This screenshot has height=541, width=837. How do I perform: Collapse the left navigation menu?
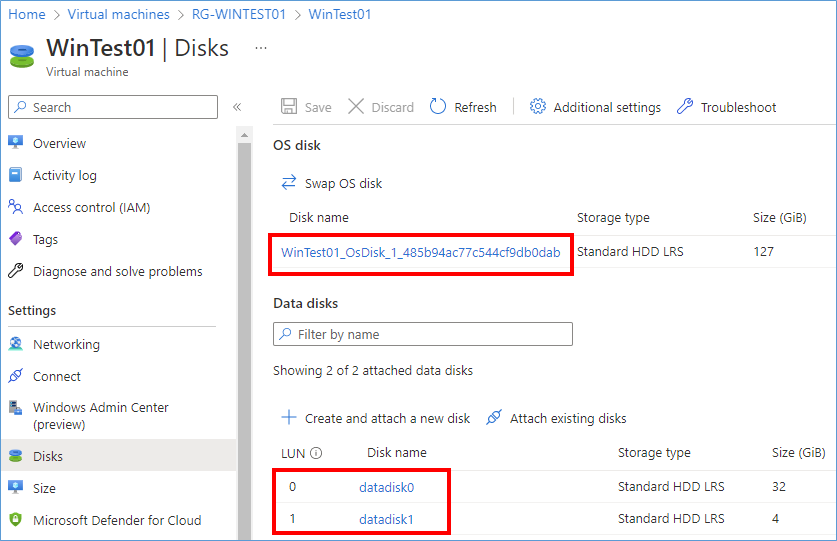[x=237, y=107]
